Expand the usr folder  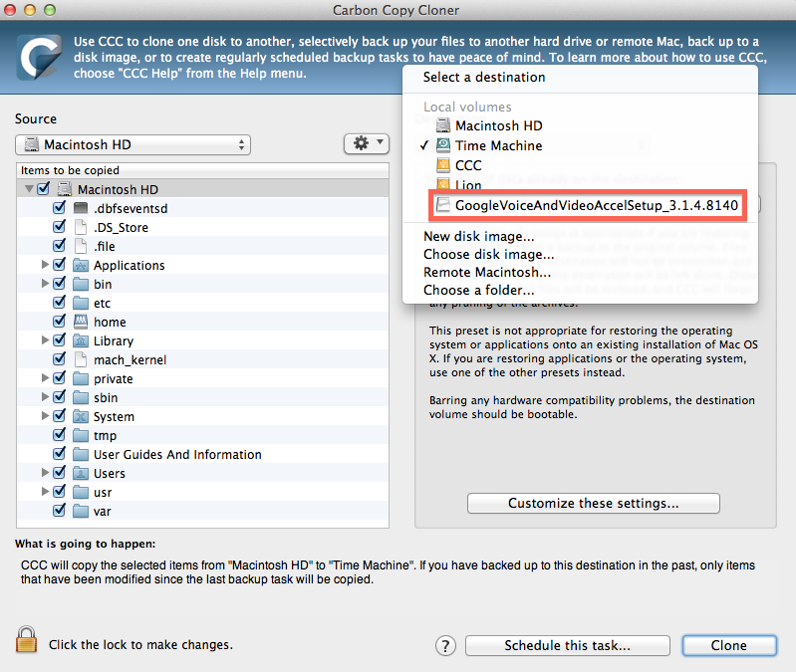45,491
